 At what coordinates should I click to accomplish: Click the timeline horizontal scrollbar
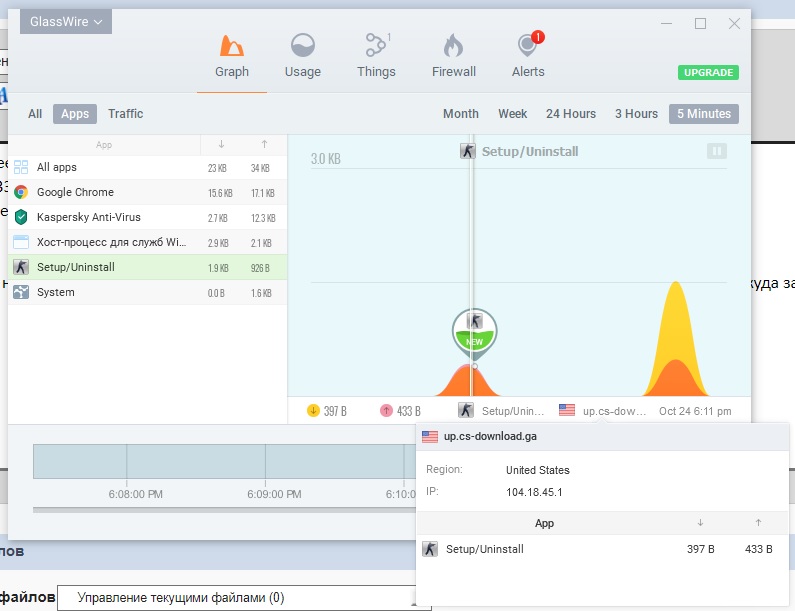click(224, 510)
